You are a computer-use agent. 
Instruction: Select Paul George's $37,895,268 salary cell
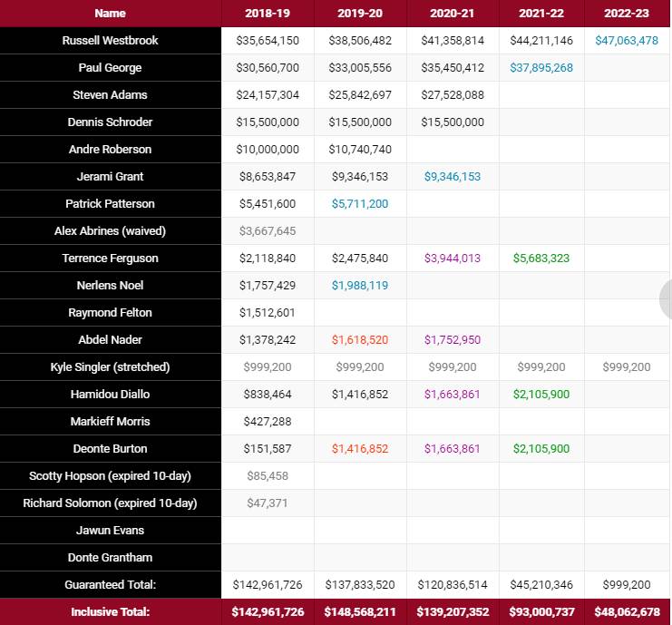[x=541, y=68]
